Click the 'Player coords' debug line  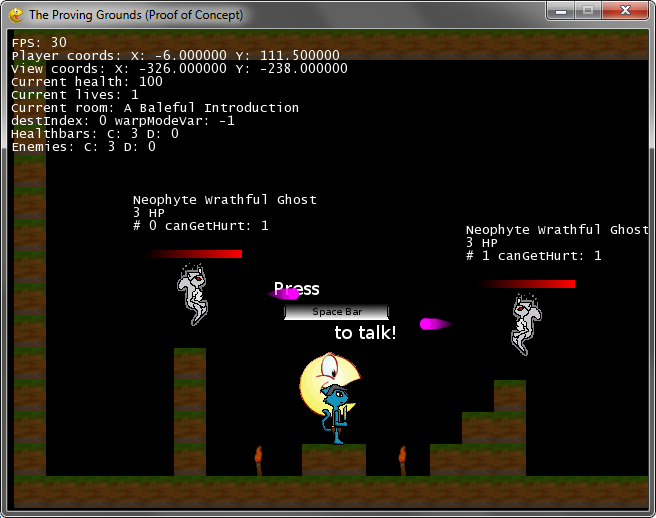pyautogui.click(x=176, y=55)
